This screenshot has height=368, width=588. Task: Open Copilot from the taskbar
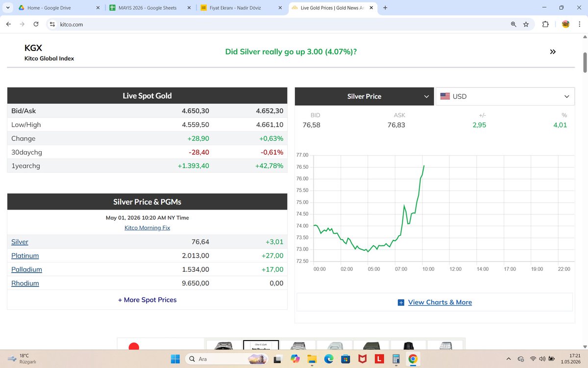coord(294,359)
